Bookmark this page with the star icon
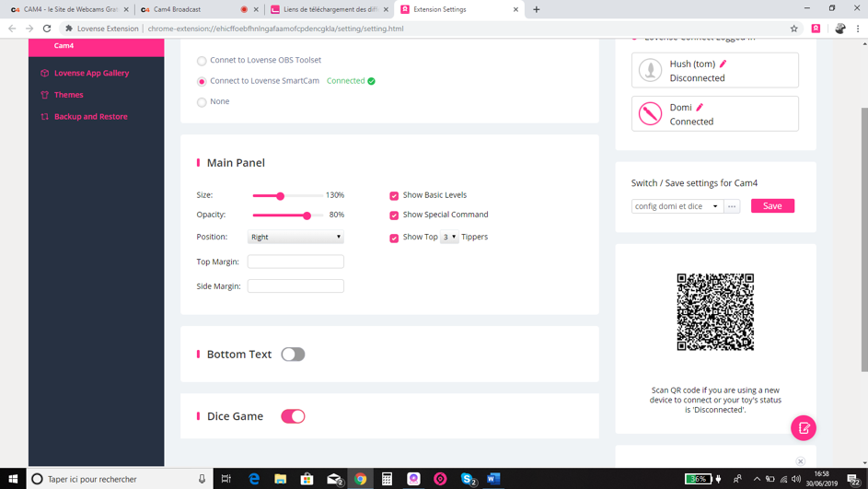 pos(793,29)
